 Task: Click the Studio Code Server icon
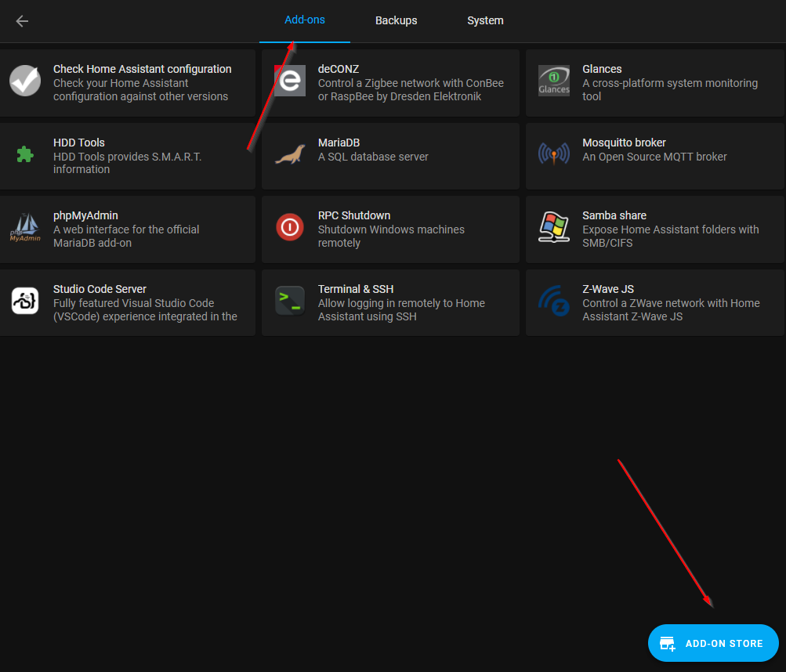pyautogui.click(x=25, y=301)
